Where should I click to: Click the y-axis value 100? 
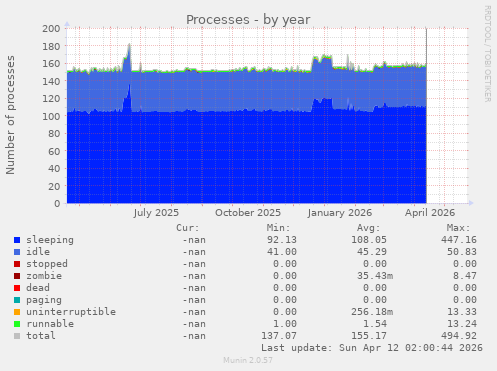[x=51, y=116]
